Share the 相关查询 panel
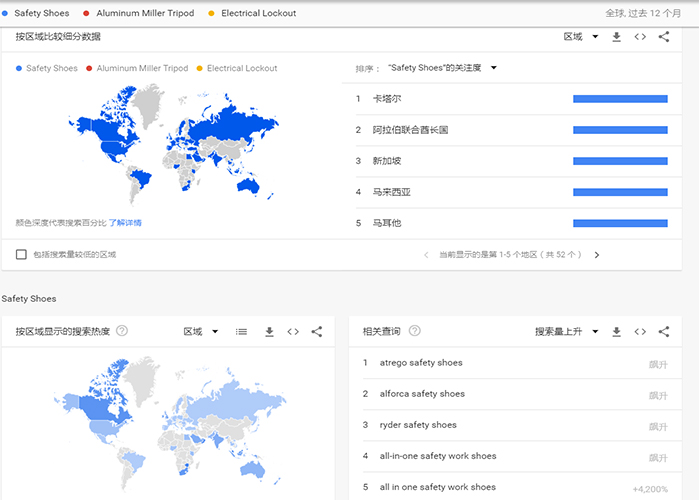The height and width of the screenshot is (500, 700). (x=663, y=332)
